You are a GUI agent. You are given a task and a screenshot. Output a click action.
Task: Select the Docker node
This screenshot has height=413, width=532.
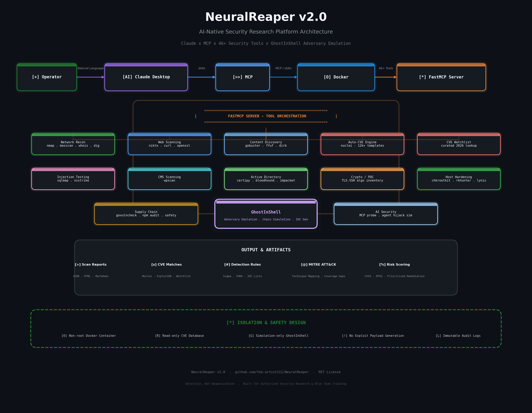(336, 77)
